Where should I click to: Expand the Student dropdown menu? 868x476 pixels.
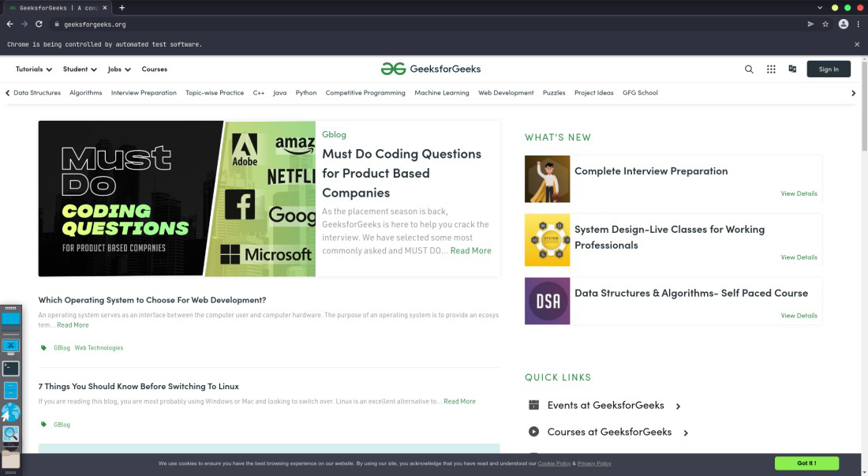pyautogui.click(x=80, y=69)
